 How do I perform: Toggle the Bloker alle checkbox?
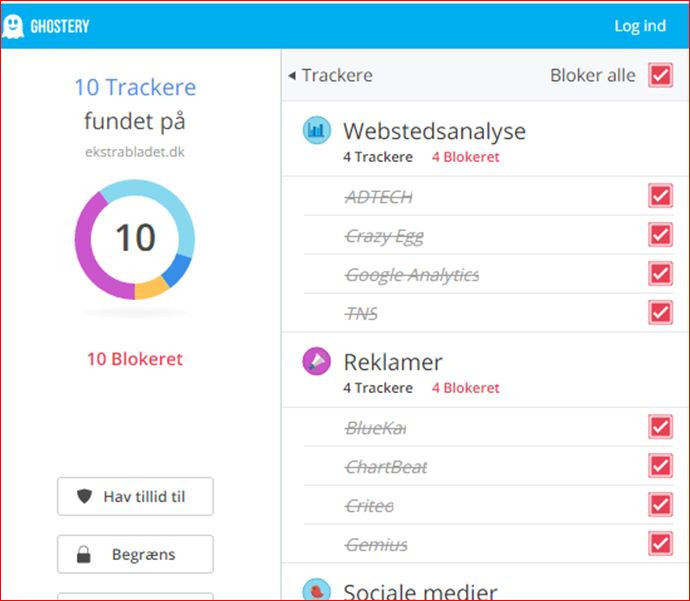coord(660,75)
